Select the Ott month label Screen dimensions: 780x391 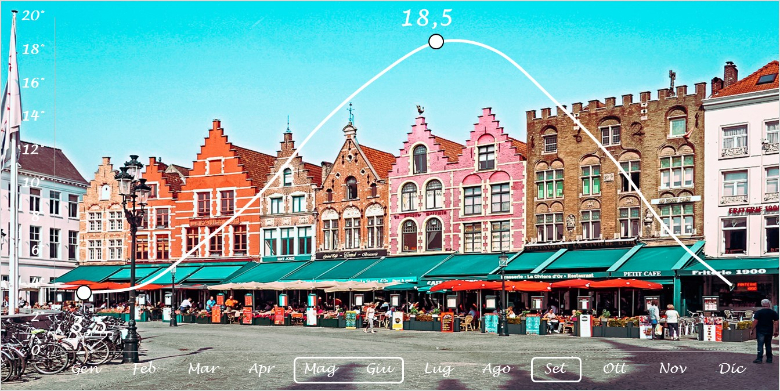click(x=615, y=369)
